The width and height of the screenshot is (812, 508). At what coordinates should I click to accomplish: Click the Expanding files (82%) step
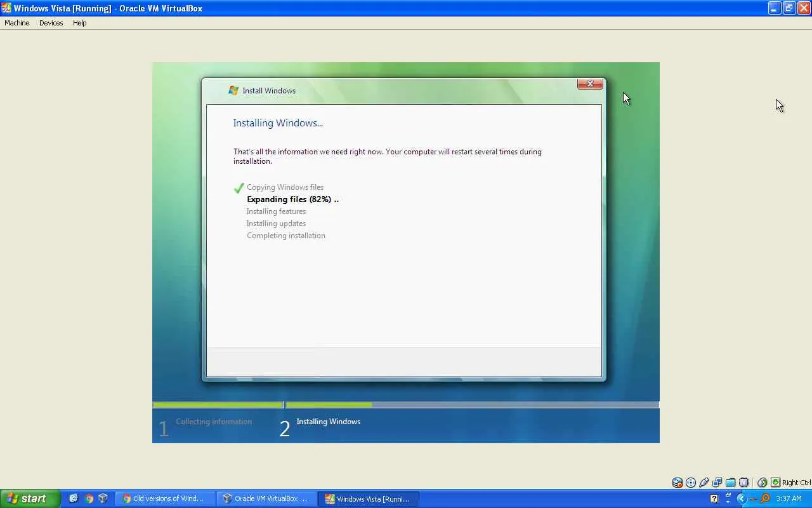(x=292, y=199)
